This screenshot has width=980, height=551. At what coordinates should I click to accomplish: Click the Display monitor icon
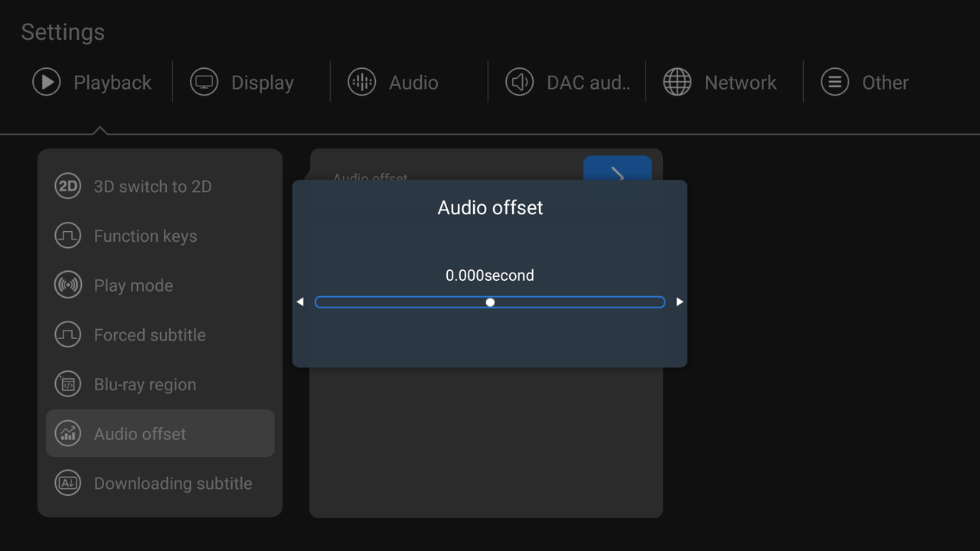204,82
